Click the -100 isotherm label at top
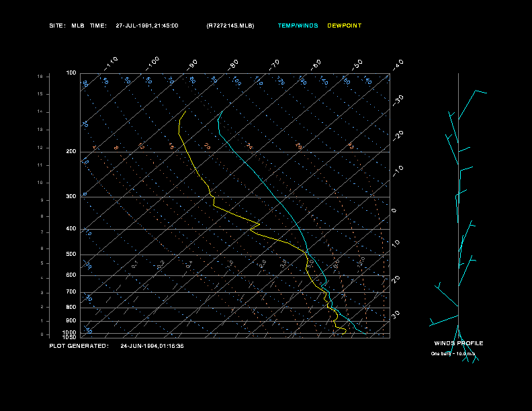Screen dimensions: 532x411 [x=152, y=64]
